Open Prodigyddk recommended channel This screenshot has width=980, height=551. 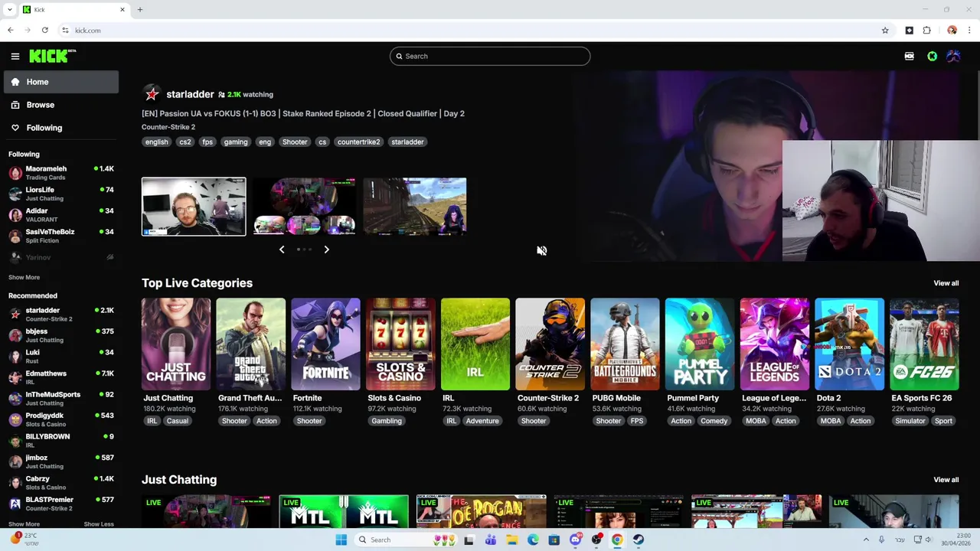pos(60,419)
